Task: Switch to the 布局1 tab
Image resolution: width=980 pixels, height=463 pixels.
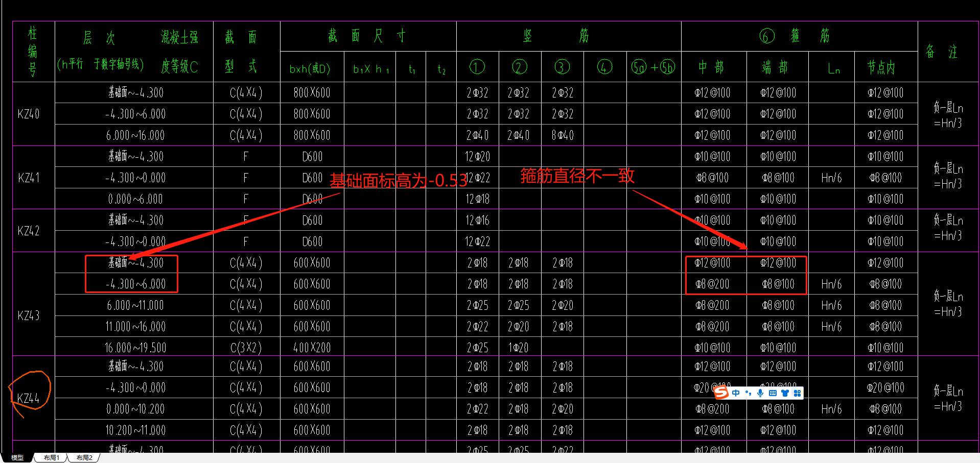Action: point(51,458)
